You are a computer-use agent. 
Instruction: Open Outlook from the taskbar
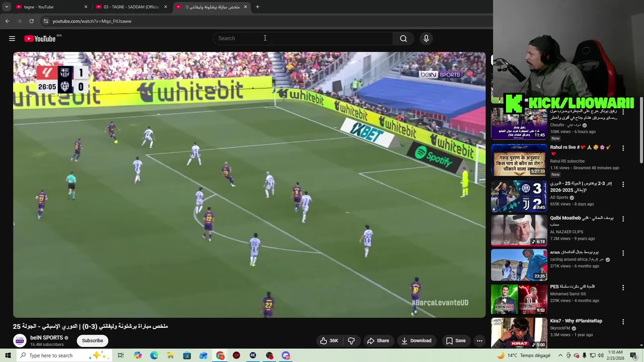coord(204,355)
